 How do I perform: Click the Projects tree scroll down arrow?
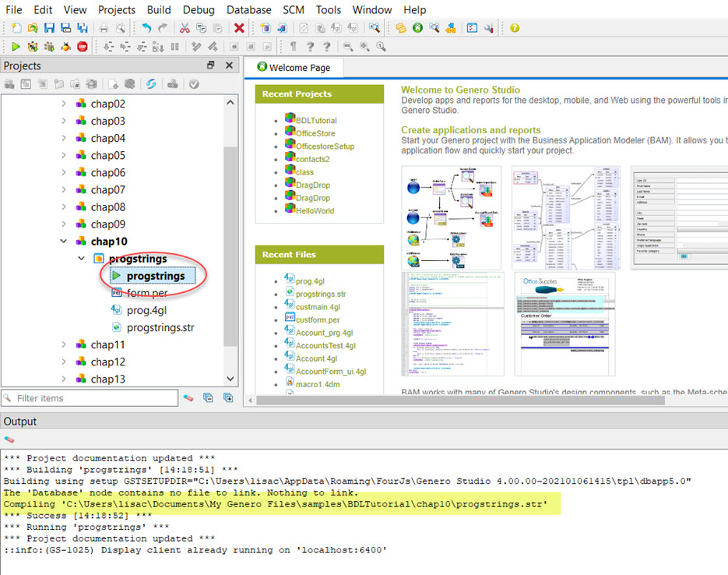pos(230,379)
